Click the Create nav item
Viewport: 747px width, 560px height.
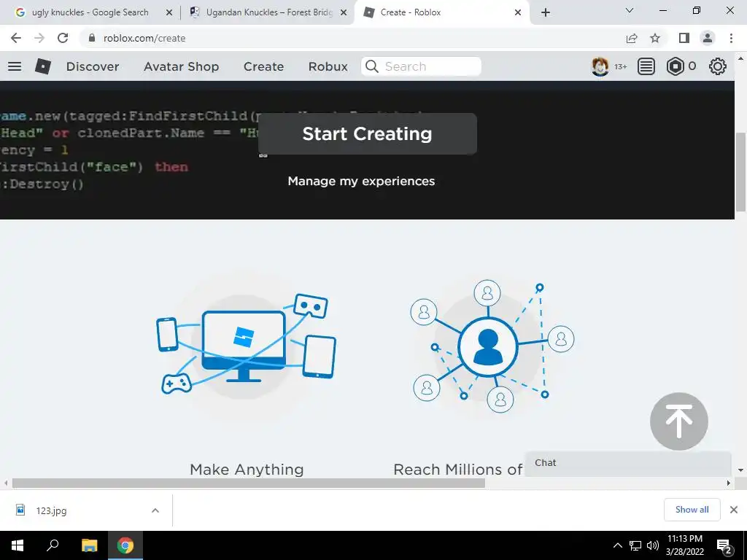click(x=263, y=66)
